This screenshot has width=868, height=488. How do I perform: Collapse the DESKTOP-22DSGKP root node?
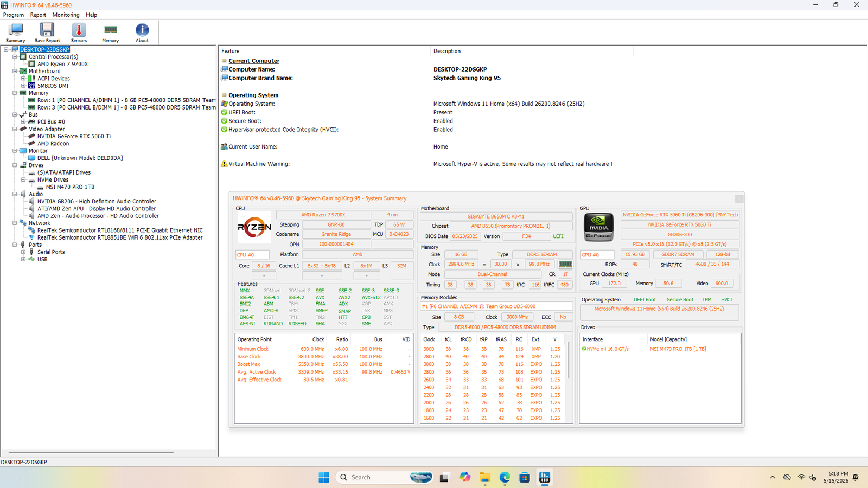(6, 49)
